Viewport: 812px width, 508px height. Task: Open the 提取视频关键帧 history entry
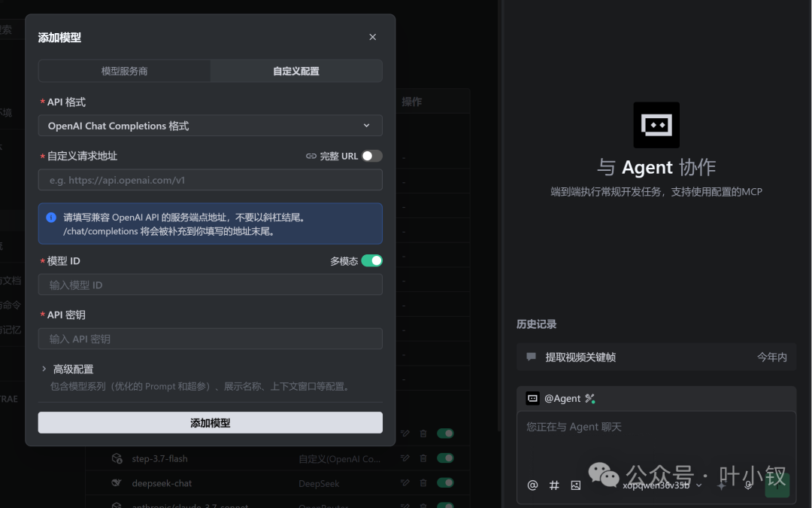pos(656,357)
